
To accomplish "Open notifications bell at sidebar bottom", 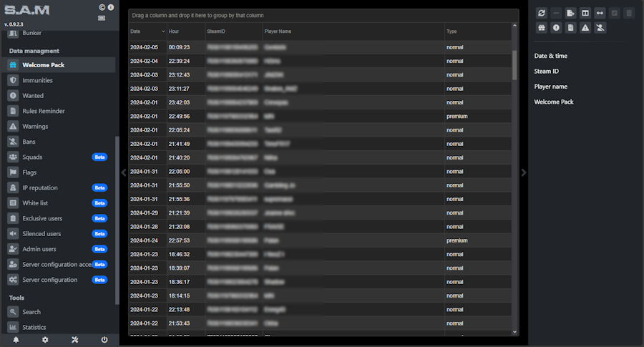I will tap(16, 340).
